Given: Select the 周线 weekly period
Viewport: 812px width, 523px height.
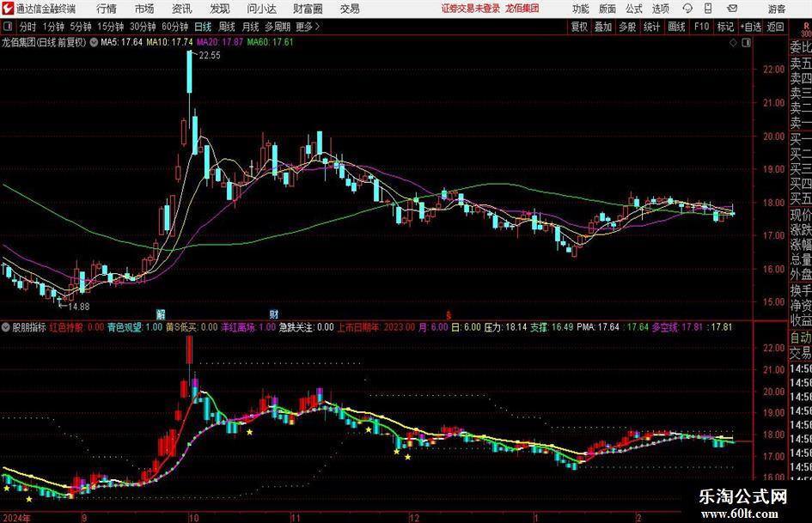Looking at the screenshot, I should point(226,27).
